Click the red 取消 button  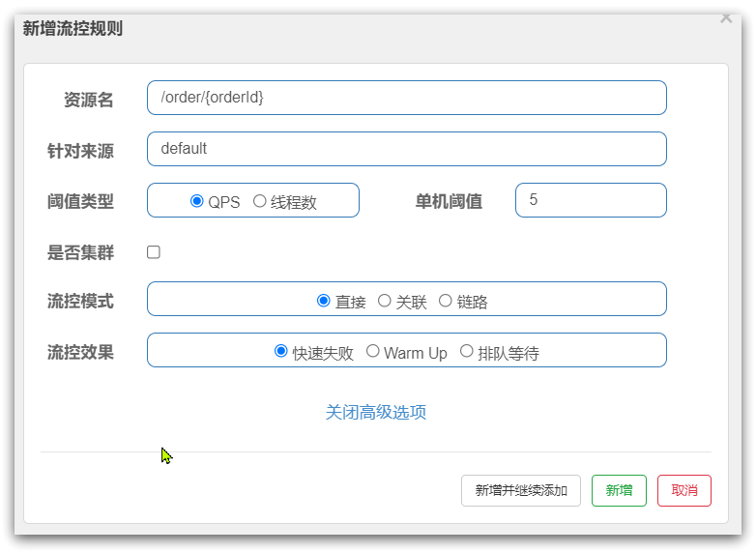pyautogui.click(x=684, y=490)
